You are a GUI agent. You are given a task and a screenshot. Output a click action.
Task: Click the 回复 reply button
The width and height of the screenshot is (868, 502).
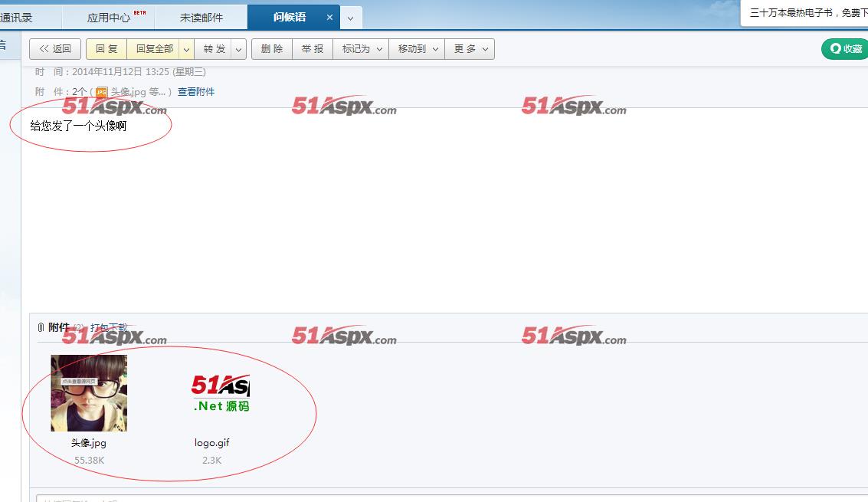[x=106, y=49]
